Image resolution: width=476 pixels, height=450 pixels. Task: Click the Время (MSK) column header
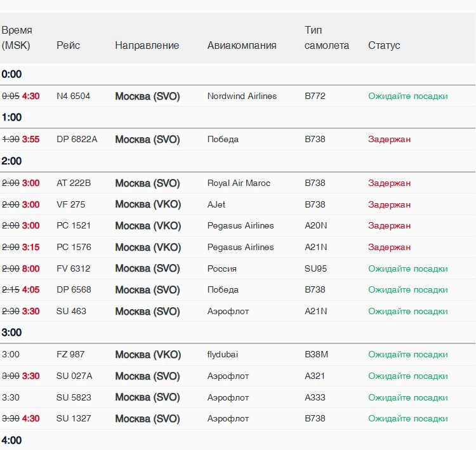tap(17, 37)
